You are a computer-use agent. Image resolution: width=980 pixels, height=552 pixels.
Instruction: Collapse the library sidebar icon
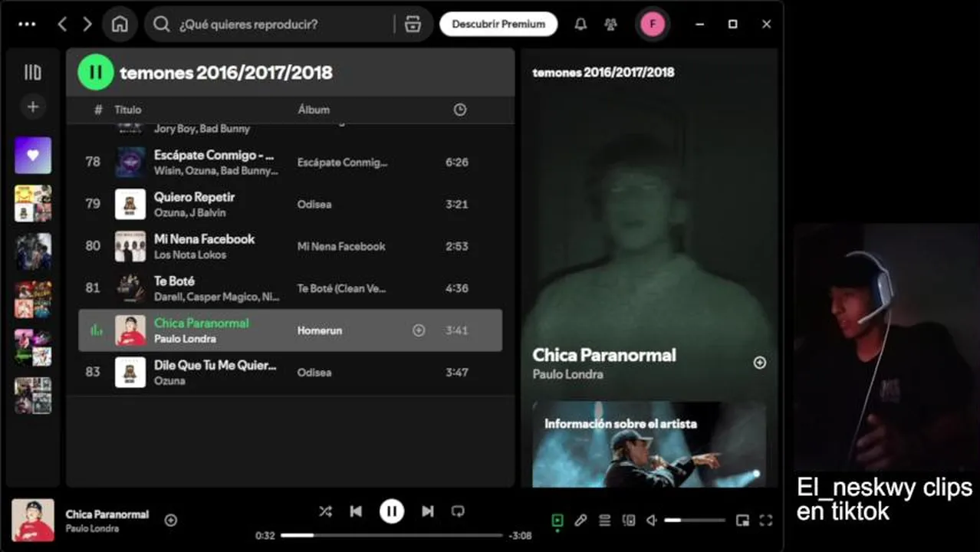coord(33,72)
